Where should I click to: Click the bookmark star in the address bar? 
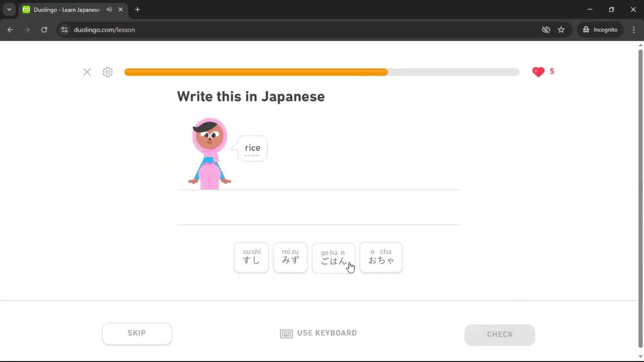[x=561, y=30]
